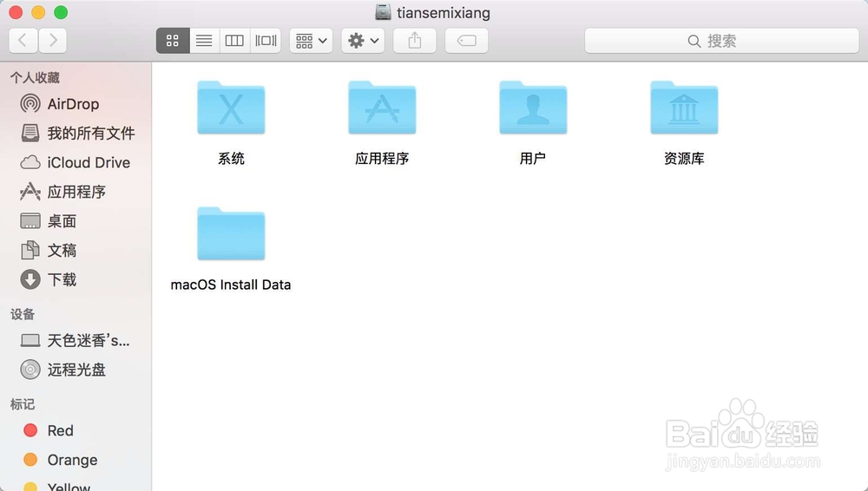Viewport: 868px width, 491px height.
Task: Open 桌面 from the sidebar
Action: (x=76, y=221)
